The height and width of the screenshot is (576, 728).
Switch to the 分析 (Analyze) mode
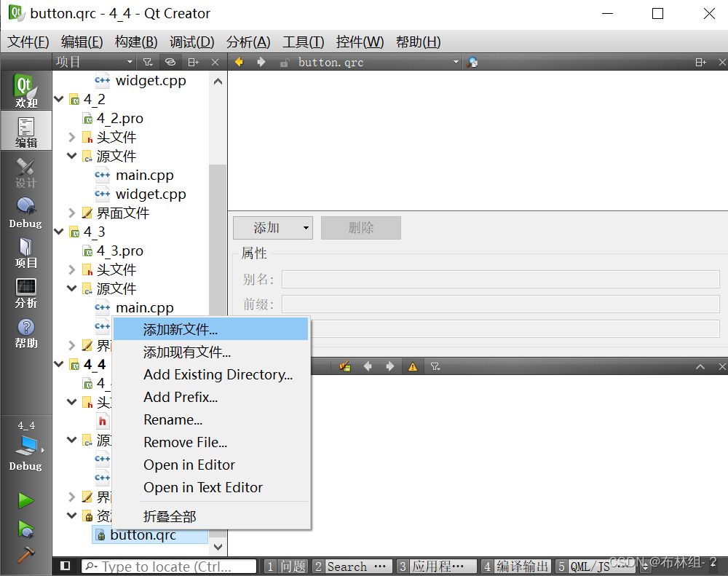click(x=25, y=290)
